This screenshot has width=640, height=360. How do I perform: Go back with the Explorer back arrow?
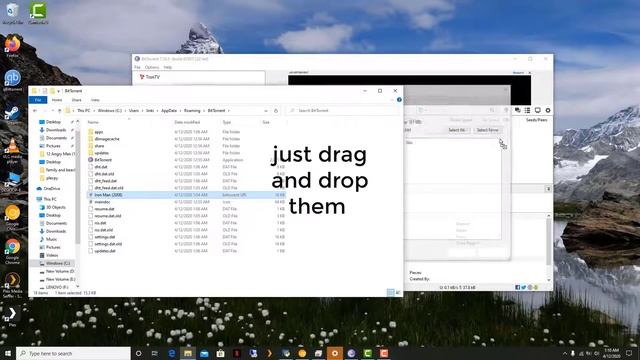click(x=35, y=111)
